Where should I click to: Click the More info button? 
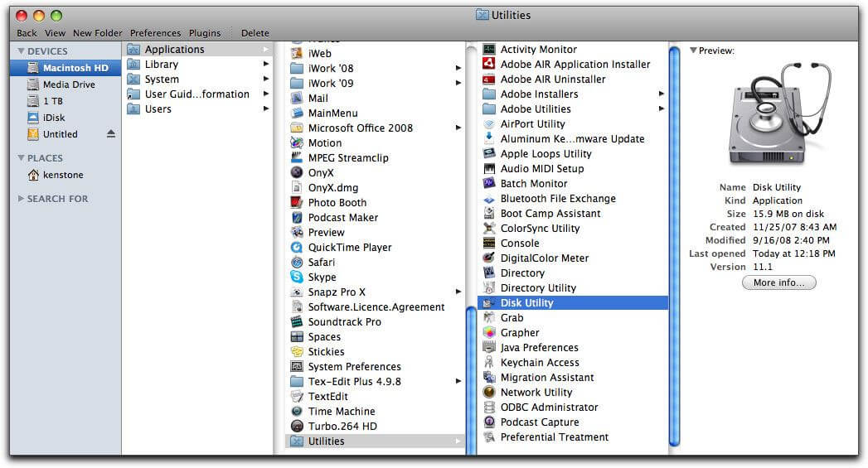point(778,282)
